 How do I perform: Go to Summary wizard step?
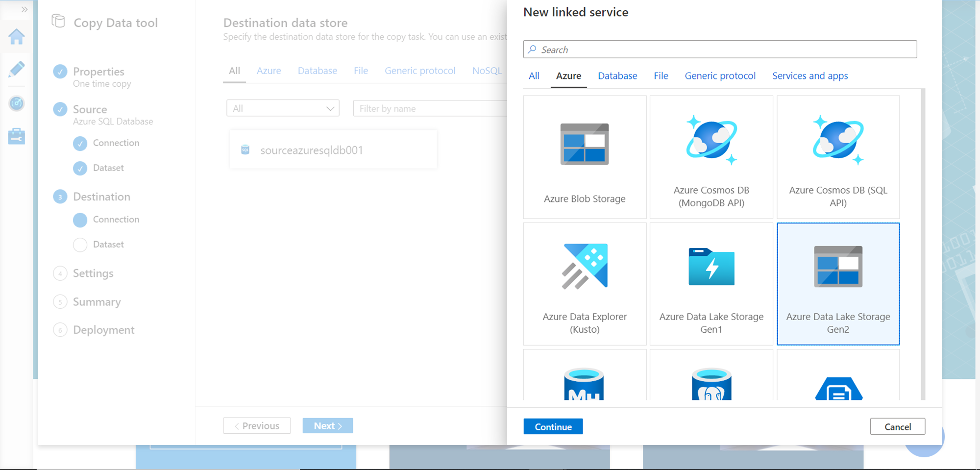tap(97, 302)
